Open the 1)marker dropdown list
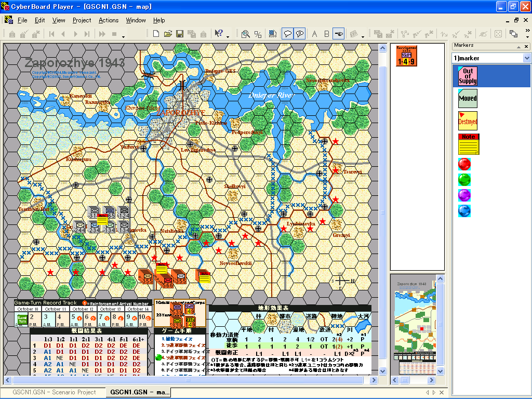This screenshot has height=399, width=532. (x=527, y=58)
